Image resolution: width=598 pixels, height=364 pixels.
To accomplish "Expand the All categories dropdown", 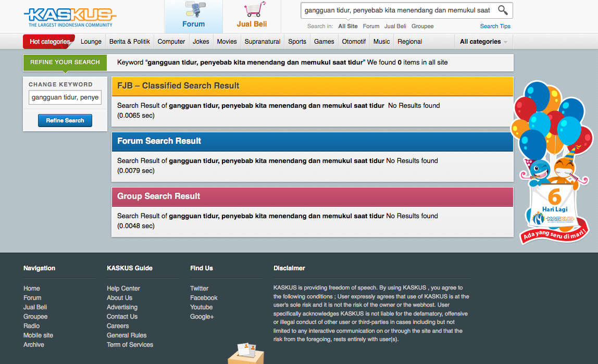I will (483, 42).
